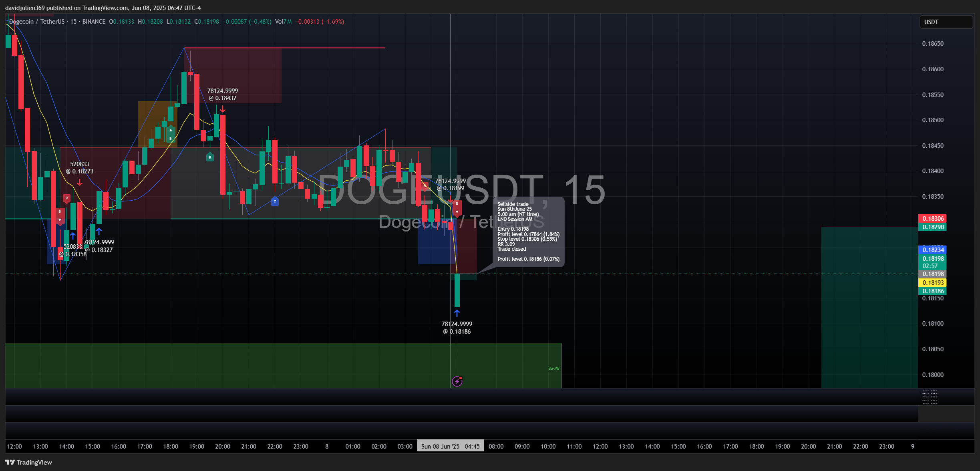Click the highlighted Sun 08 Jun '25 04:45 time label
Image resolution: width=980 pixels, height=471 pixels.
(x=450, y=446)
